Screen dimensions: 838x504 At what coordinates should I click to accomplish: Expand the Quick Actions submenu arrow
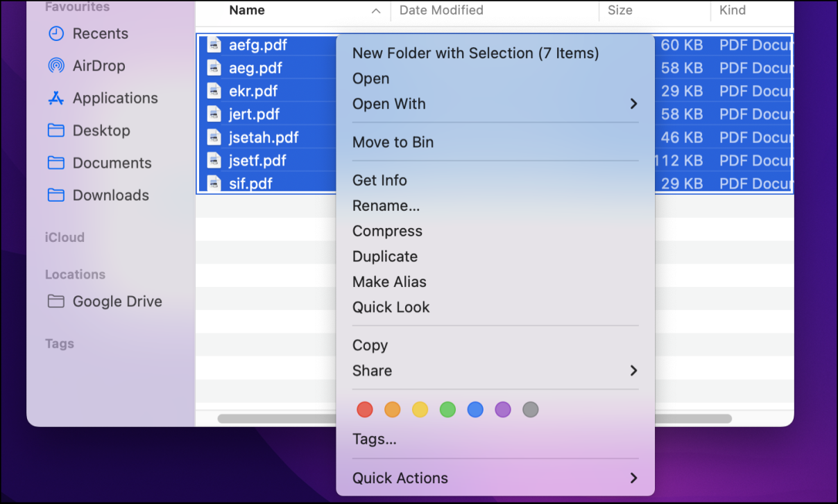[x=633, y=478]
